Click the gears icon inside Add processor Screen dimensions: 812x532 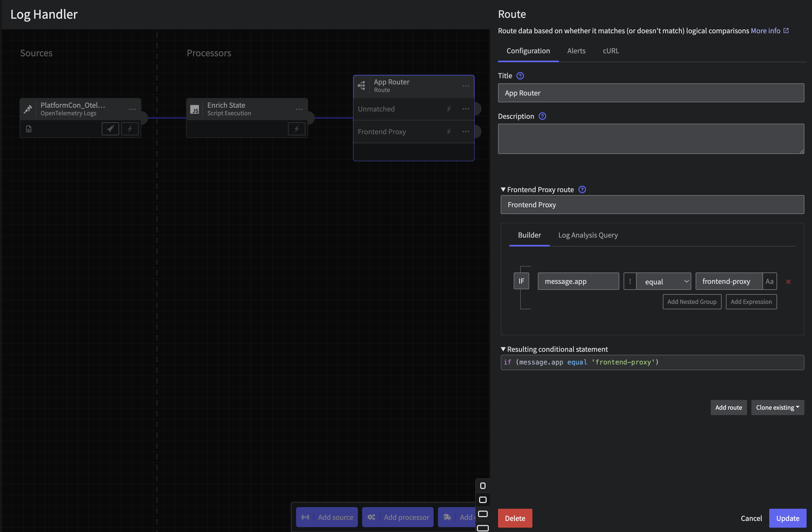(371, 517)
